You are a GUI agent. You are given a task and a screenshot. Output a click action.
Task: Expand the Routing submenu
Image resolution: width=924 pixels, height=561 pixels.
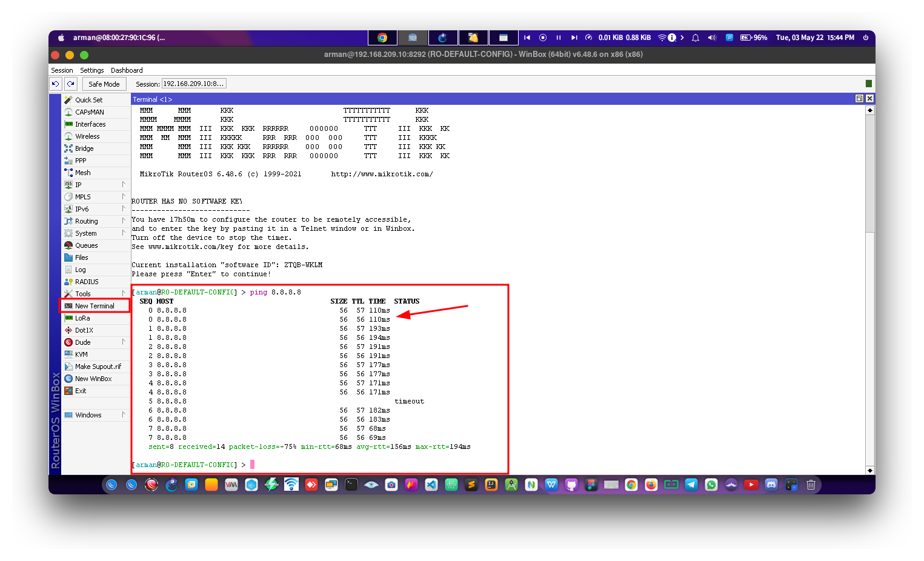86,221
